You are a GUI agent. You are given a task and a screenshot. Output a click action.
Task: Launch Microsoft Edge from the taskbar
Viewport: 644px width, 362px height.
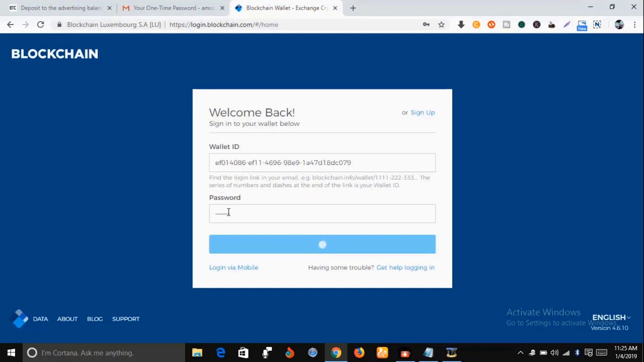pyautogui.click(x=220, y=353)
